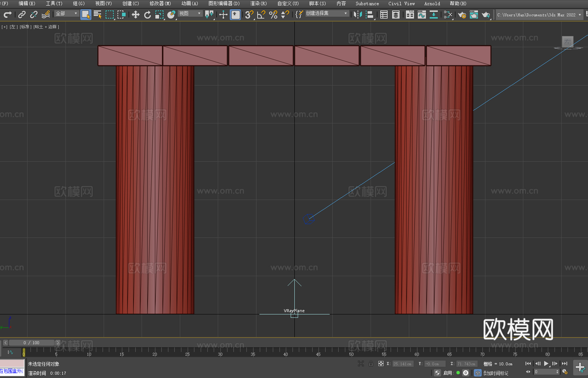
Task: Play the animation
Action: [546, 364]
